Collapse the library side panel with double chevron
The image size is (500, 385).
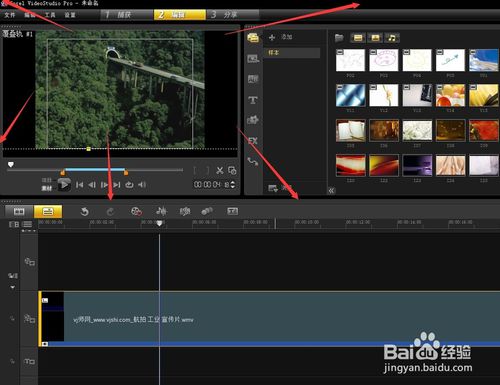331,191
